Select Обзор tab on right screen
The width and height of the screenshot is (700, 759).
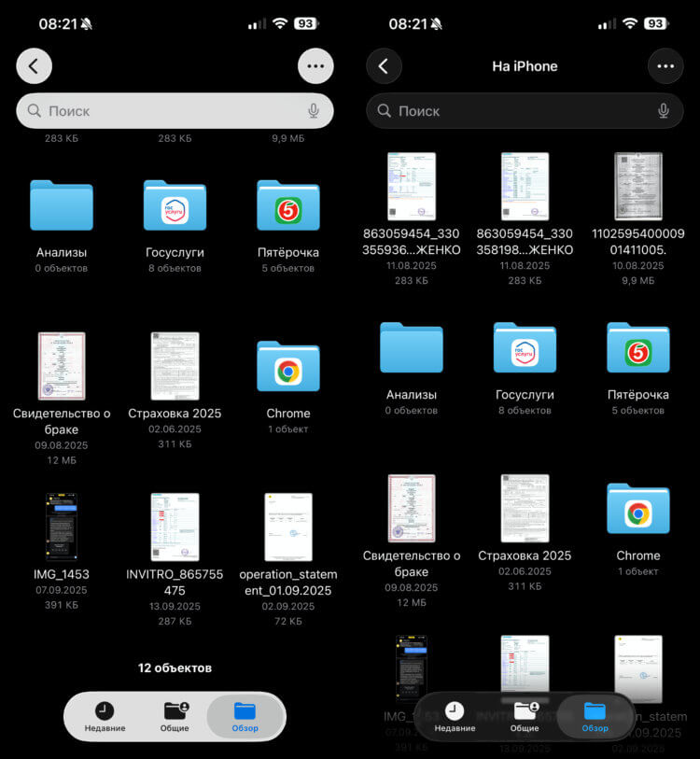[595, 717]
